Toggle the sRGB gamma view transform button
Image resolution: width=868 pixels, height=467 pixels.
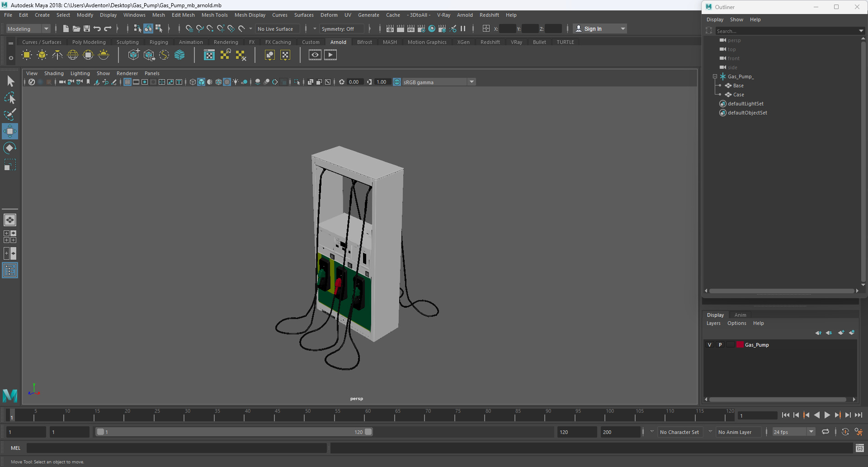[397, 82]
